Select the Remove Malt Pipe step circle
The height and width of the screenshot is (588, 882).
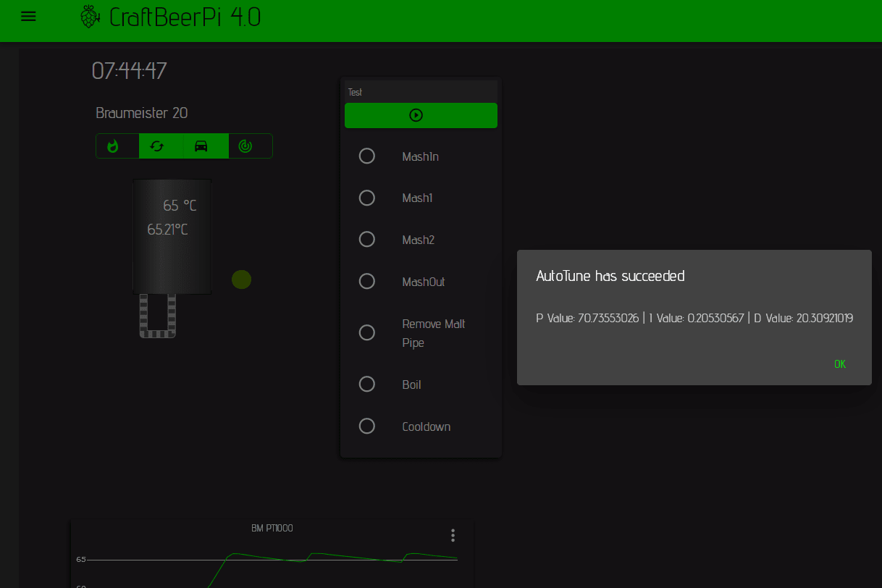click(x=367, y=332)
